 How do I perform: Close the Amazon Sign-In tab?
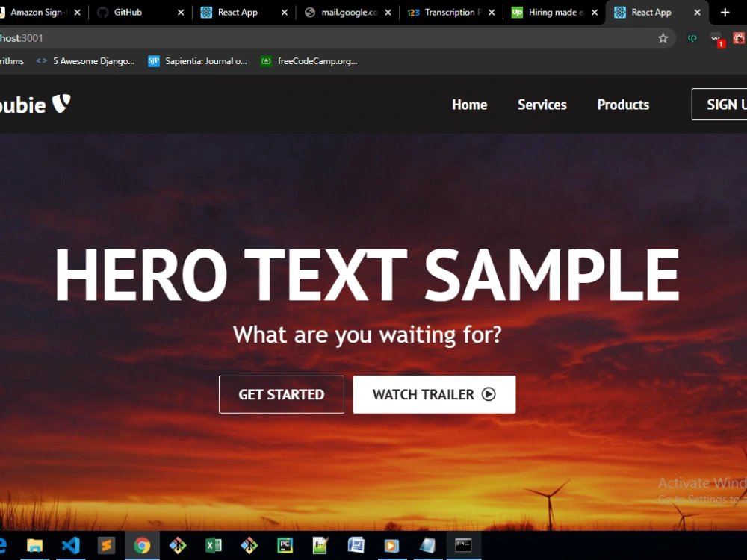pyautogui.click(x=77, y=13)
